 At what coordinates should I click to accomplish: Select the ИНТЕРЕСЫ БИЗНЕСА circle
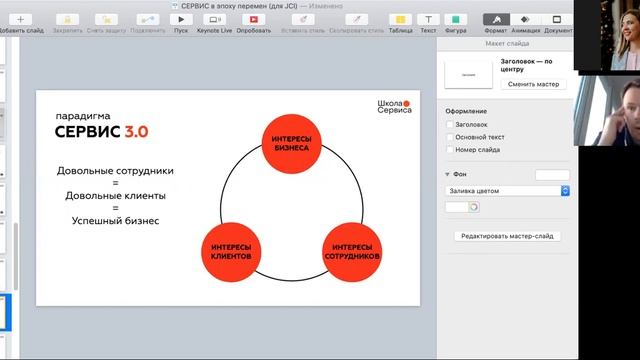click(291, 144)
